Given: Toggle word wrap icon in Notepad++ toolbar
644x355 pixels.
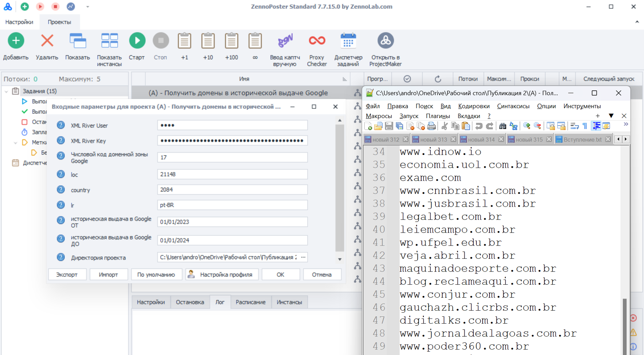Looking at the screenshot, I should pos(574,126).
